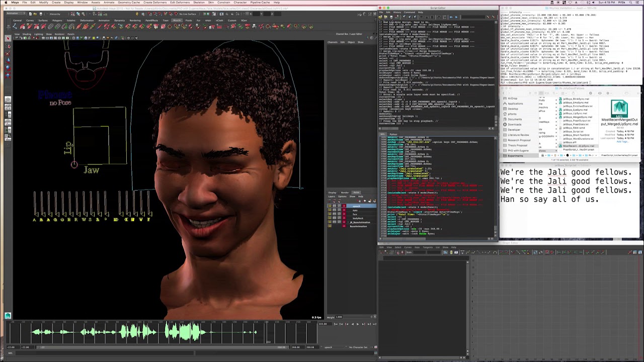Screen dimensions: 644x362
Task: Click the red Jaw control circle in viewport
Action: pyautogui.click(x=74, y=165)
